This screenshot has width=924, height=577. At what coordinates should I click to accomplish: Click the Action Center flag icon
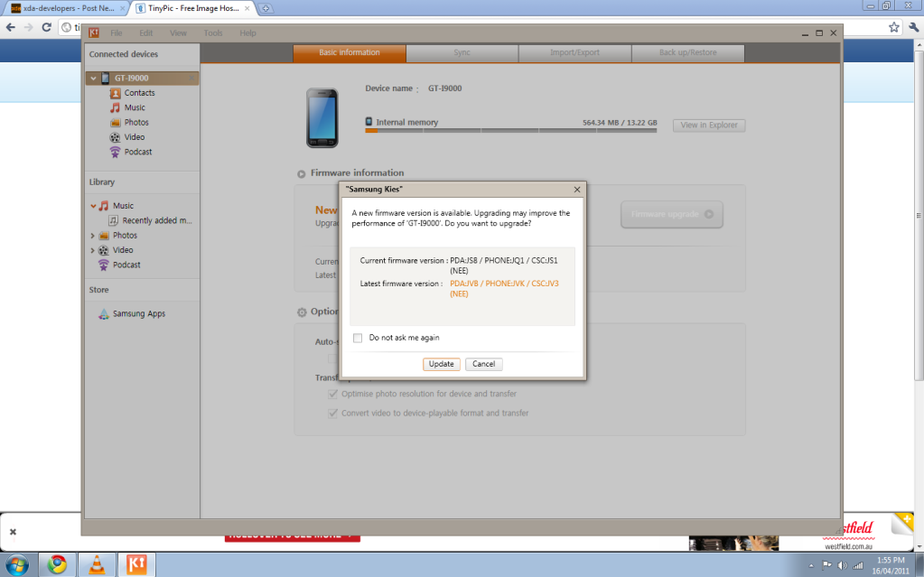(826, 566)
